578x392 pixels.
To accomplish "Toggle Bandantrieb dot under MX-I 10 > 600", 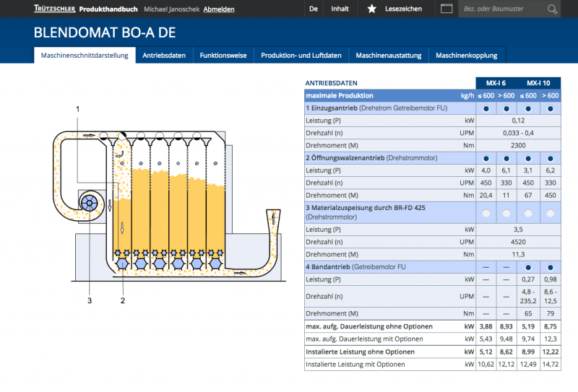I will click(x=551, y=268).
